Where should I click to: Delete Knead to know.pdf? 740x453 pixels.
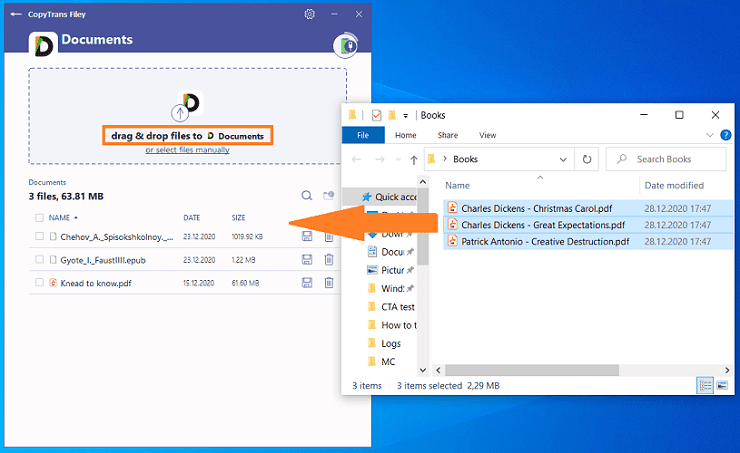coord(329,282)
